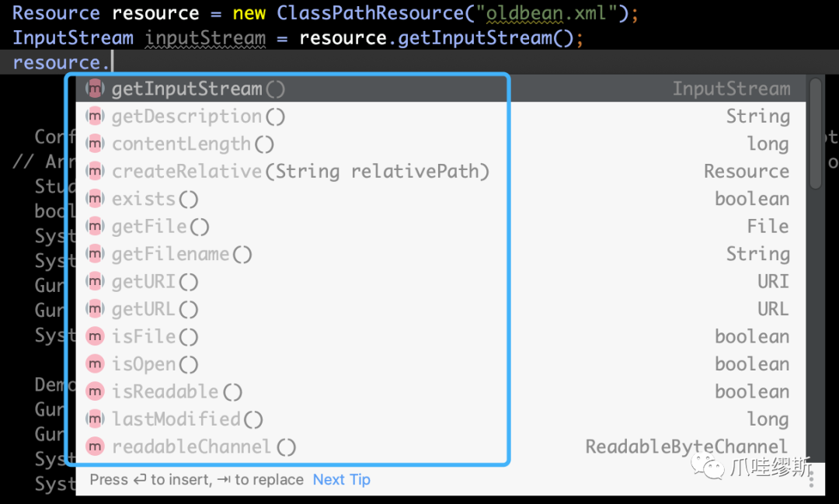Place cursor after "resource." in the editor

point(113,62)
